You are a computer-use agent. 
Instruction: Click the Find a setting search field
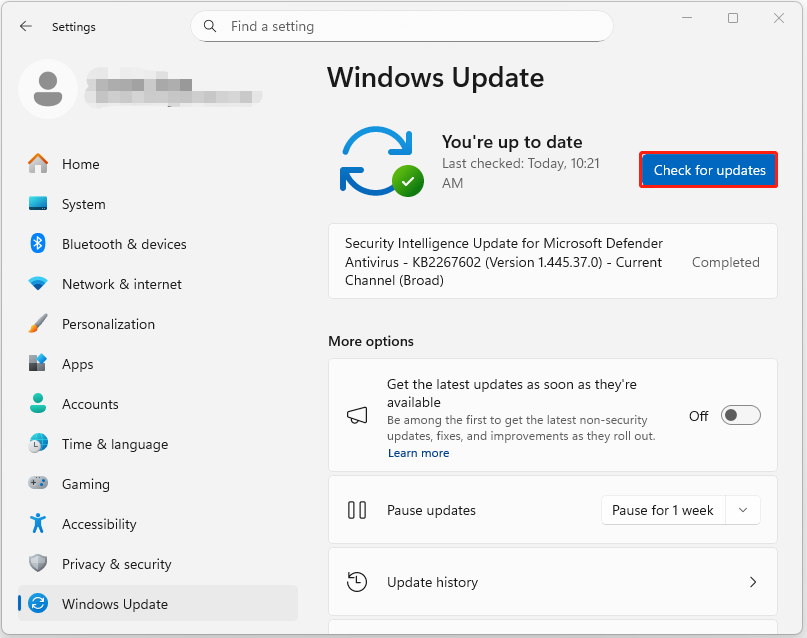click(x=400, y=26)
